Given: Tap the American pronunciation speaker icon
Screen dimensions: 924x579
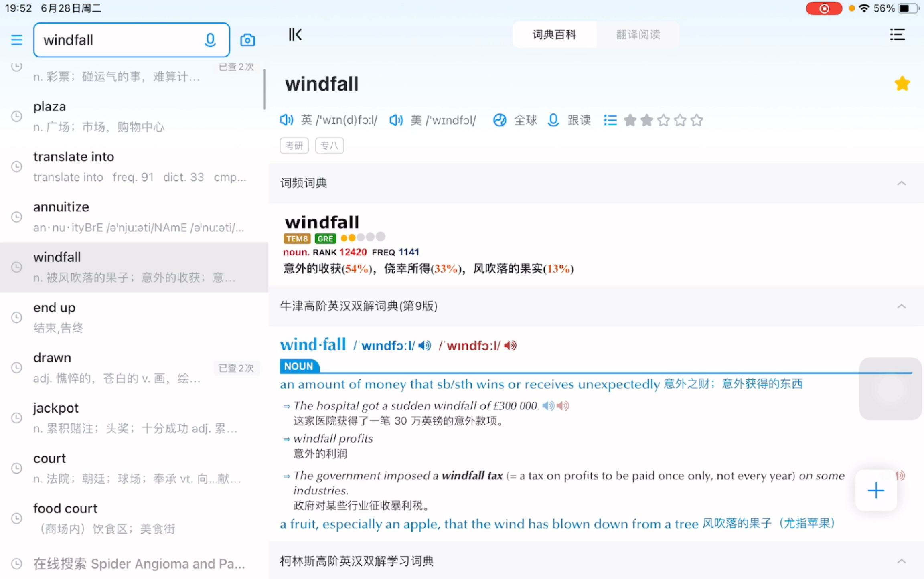Looking at the screenshot, I should click(397, 120).
